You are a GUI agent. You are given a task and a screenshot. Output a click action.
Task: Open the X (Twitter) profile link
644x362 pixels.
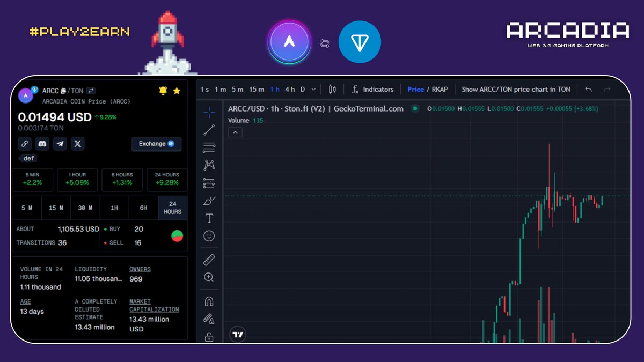[x=78, y=144]
